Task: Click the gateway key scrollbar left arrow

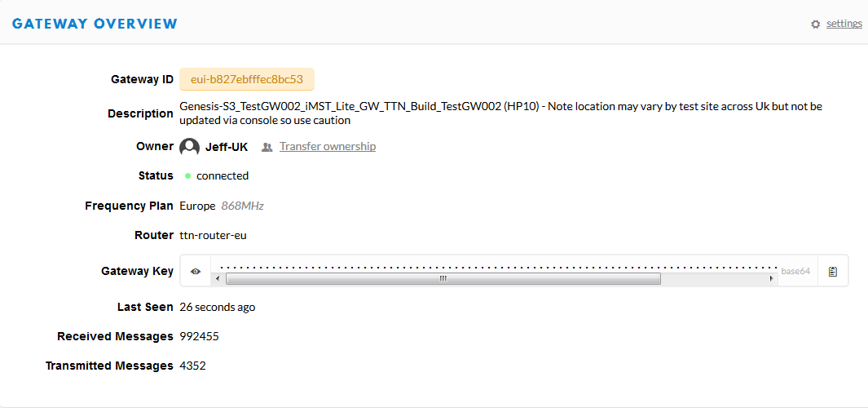Action: 218,278
